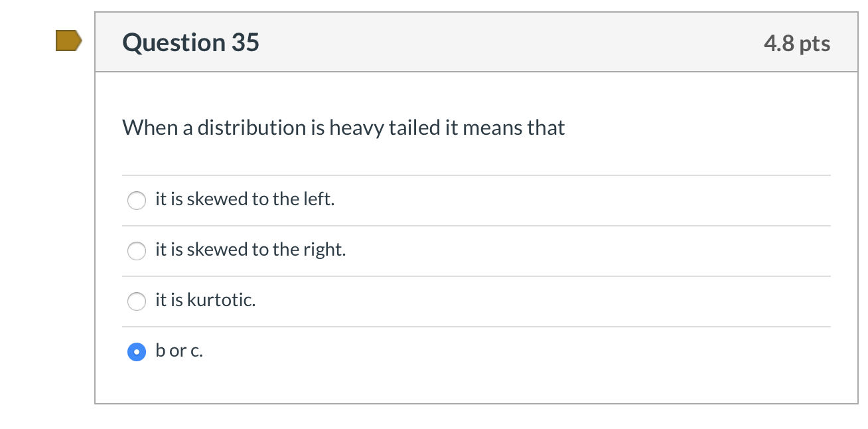Click the '4.8 pts' point value label

(x=798, y=43)
